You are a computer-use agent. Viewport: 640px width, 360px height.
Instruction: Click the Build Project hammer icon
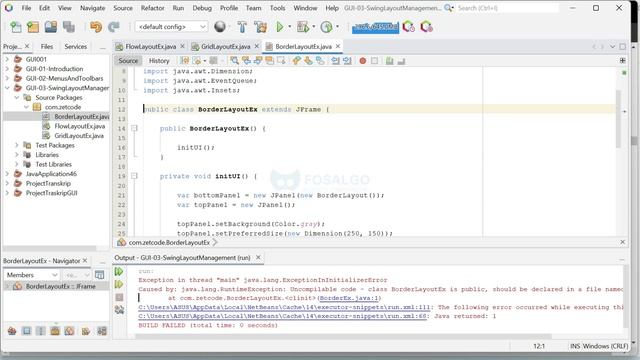(242, 27)
